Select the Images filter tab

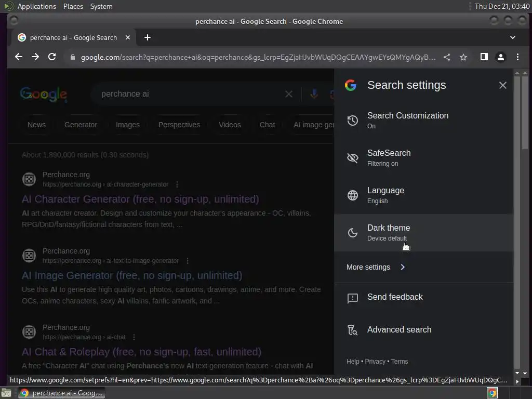click(x=128, y=125)
